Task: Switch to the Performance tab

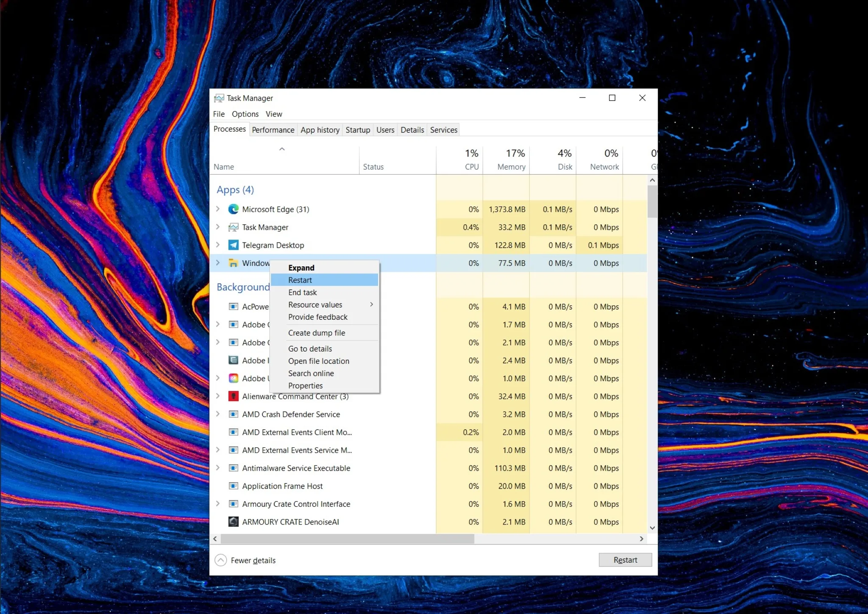Action: tap(273, 130)
